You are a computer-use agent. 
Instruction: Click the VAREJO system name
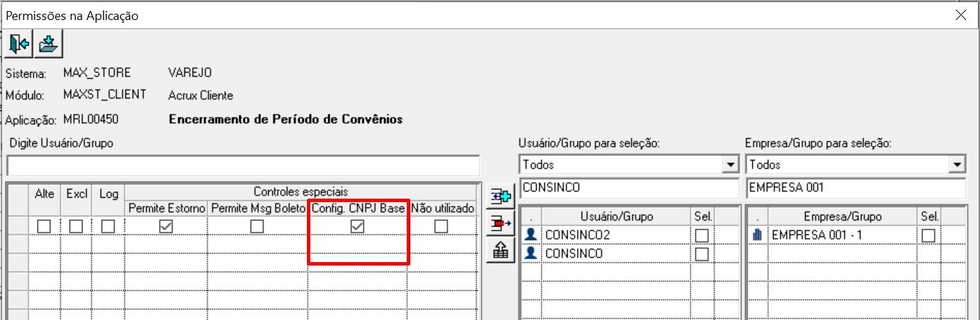190,72
